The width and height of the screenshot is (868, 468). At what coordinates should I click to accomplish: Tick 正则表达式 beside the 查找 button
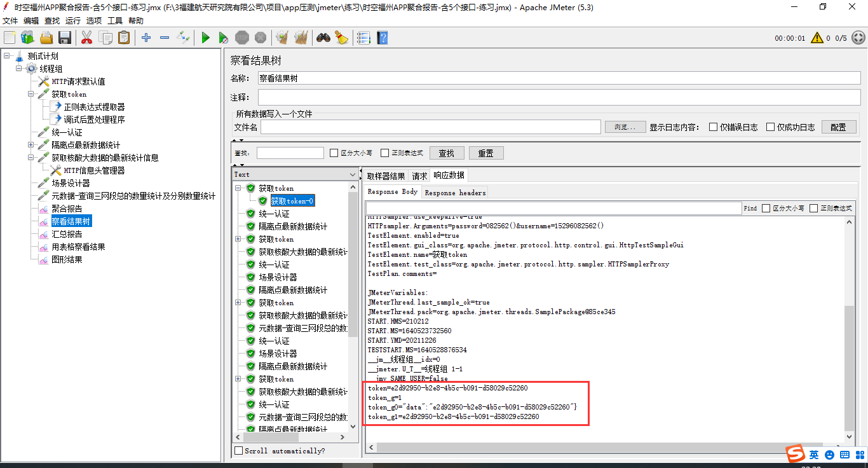(x=384, y=153)
